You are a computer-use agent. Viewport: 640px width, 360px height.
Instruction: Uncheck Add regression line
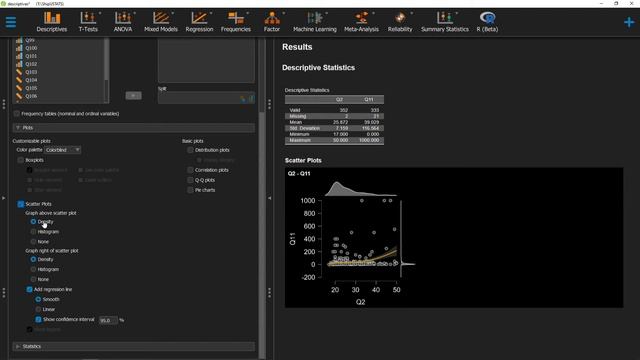[x=29, y=289]
